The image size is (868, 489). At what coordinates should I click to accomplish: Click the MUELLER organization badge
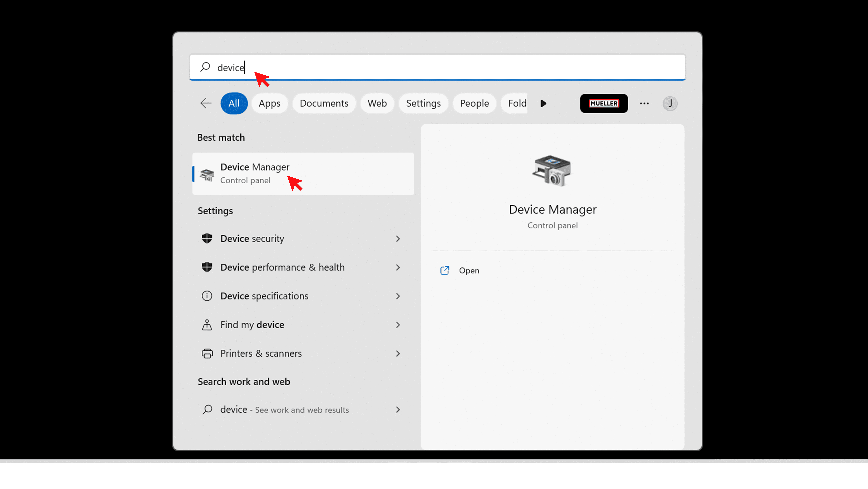click(604, 103)
